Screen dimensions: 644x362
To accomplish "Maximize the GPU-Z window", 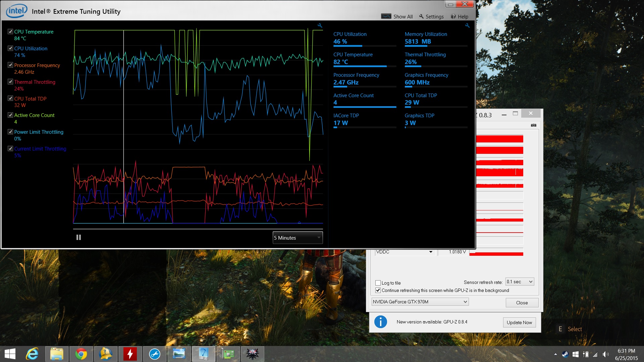I will 515,114.
